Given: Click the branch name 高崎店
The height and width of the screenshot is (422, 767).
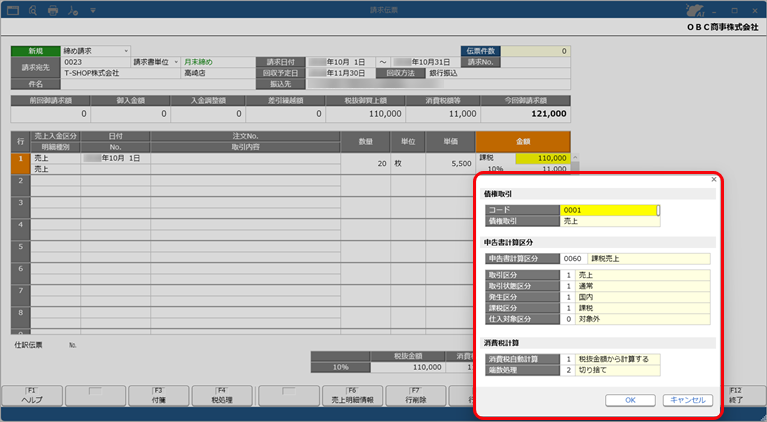Looking at the screenshot, I should 195,73.
